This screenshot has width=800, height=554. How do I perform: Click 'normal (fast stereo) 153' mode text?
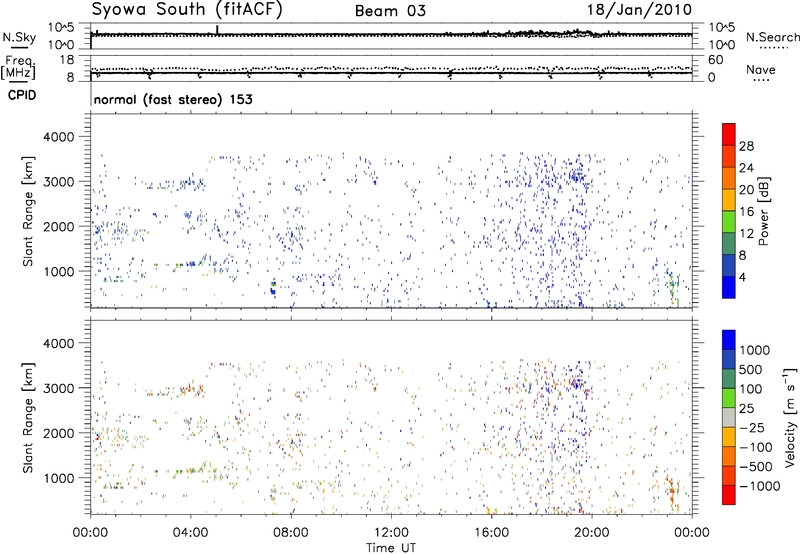[x=173, y=99]
